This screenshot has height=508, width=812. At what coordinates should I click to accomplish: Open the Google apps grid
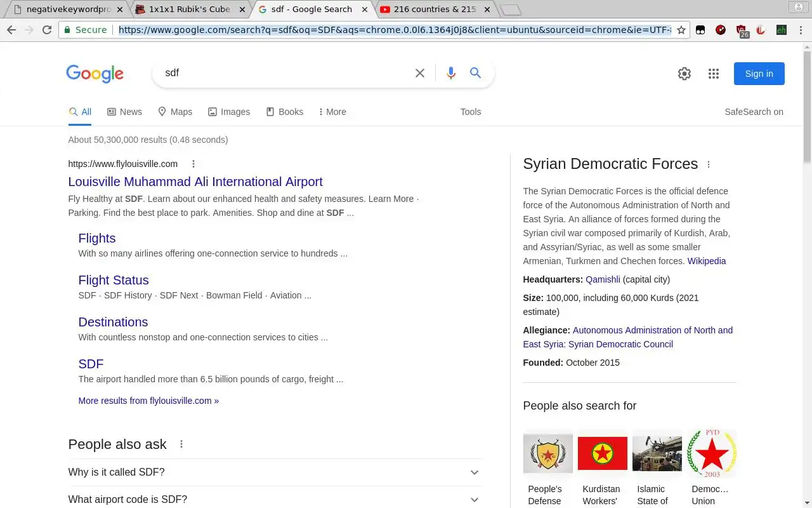point(714,74)
